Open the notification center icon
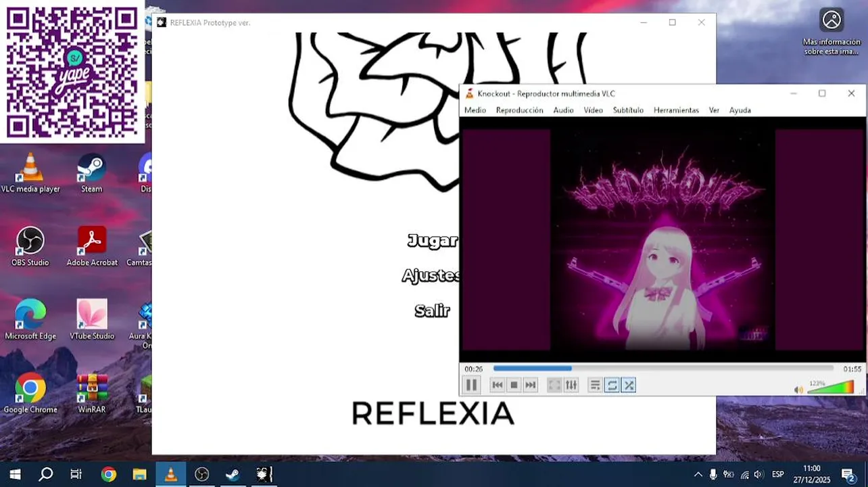This screenshot has width=868, height=487. click(x=848, y=474)
